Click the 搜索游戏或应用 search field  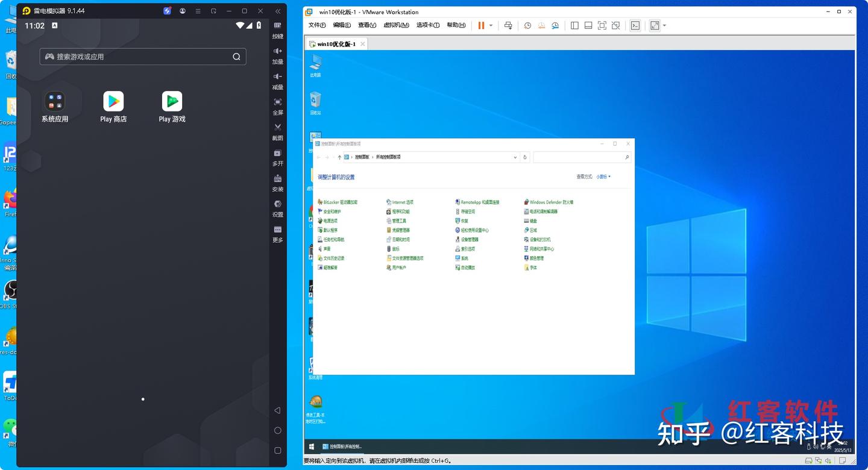143,57
